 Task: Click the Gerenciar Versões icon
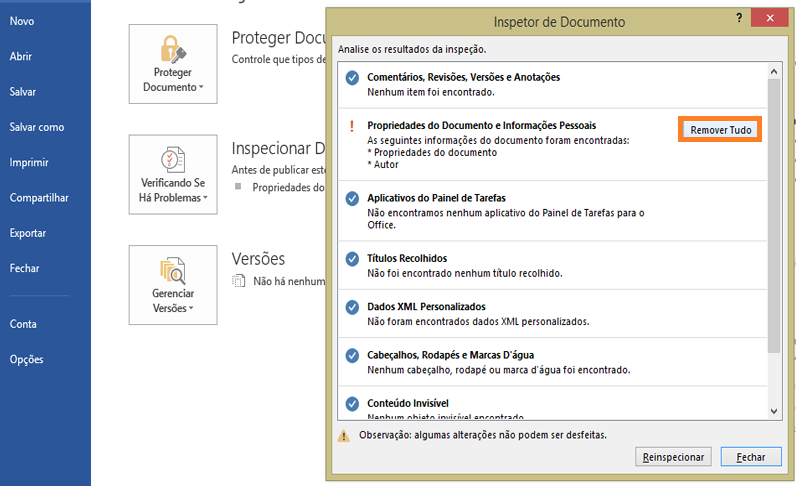(x=173, y=270)
